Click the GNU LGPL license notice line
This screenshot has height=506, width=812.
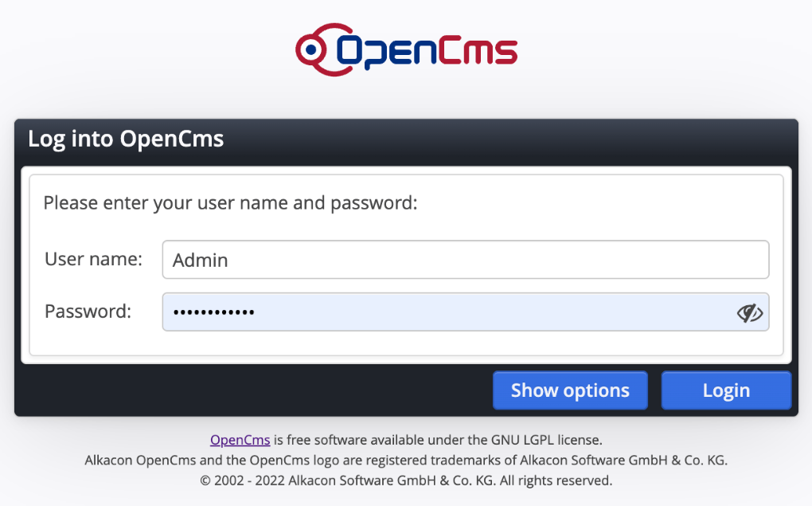(x=406, y=439)
